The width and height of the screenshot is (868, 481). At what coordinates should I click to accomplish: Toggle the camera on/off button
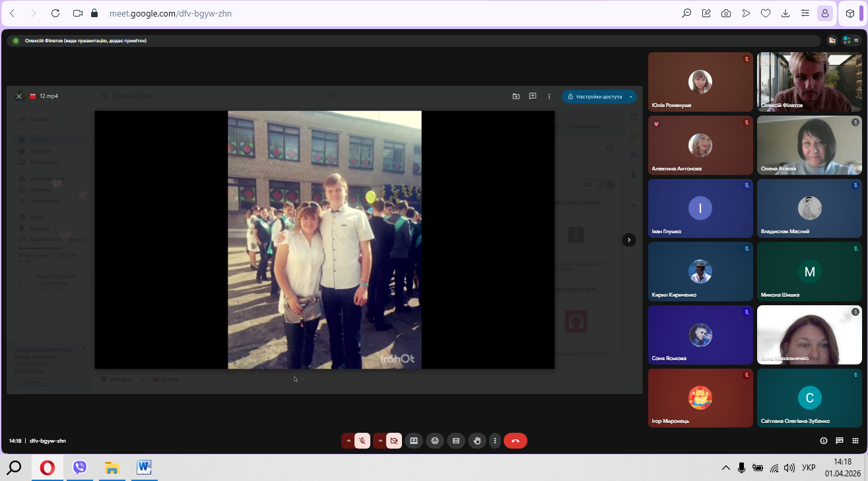393,441
